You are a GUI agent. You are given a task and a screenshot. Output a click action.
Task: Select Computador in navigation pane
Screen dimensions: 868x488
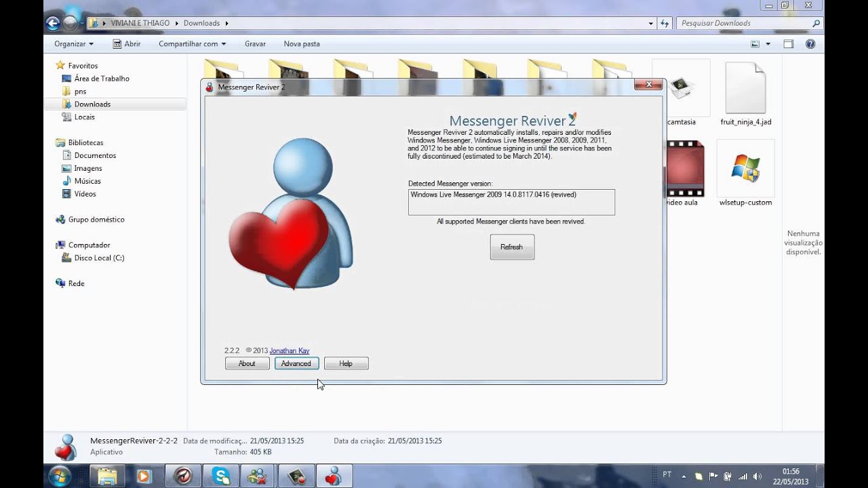(x=89, y=245)
